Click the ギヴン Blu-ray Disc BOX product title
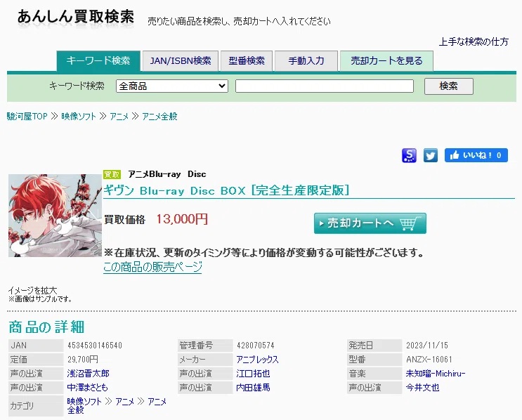Screen dimensions: 522x420 (226, 190)
